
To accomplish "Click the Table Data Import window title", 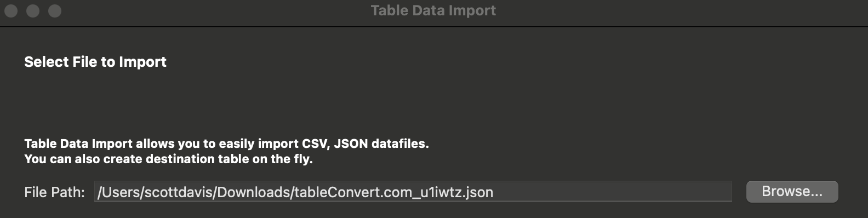I will pyautogui.click(x=433, y=10).
